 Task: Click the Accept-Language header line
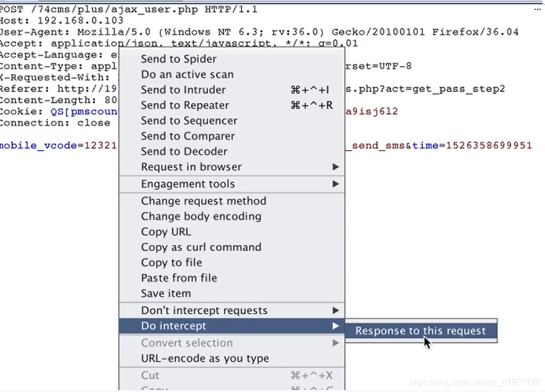coord(58,55)
